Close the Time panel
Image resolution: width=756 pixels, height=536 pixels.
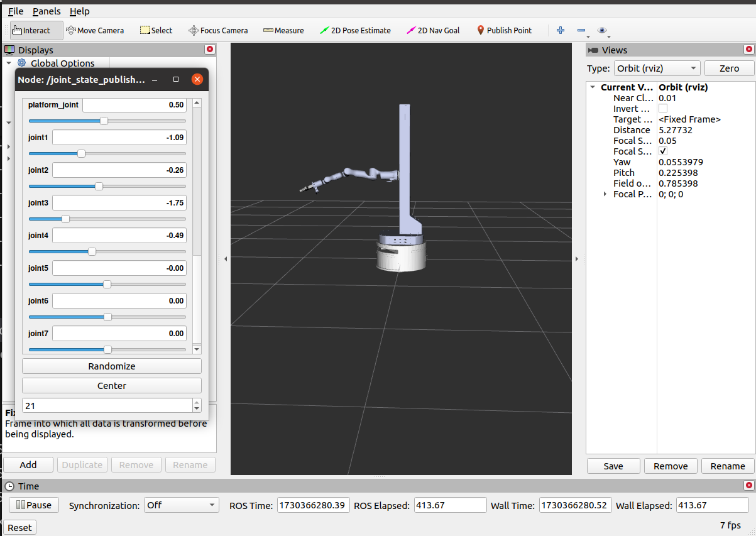[748, 486]
